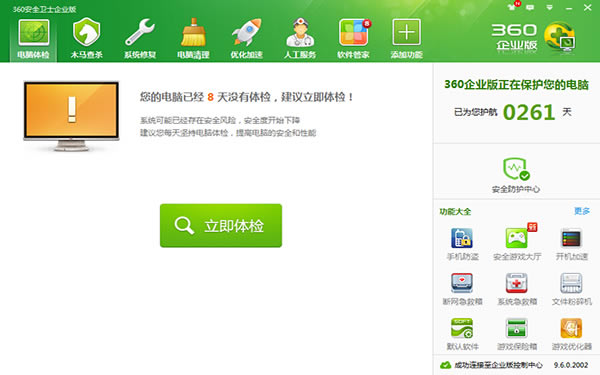This screenshot has width=600, height=375.
Task: Click the 360安全卫士企业版 window title
Action: [44, 9]
